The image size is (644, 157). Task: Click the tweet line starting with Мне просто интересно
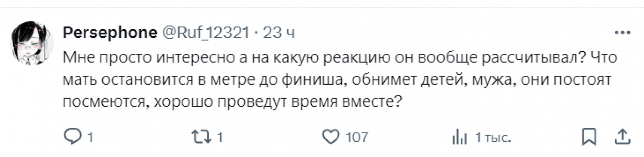340,58
